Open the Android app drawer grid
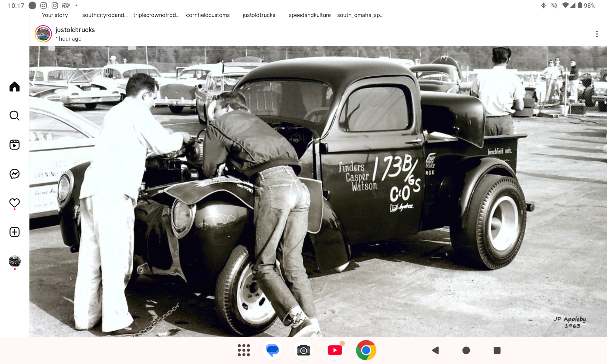The height and width of the screenshot is (364, 607). pyautogui.click(x=244, y=350)
